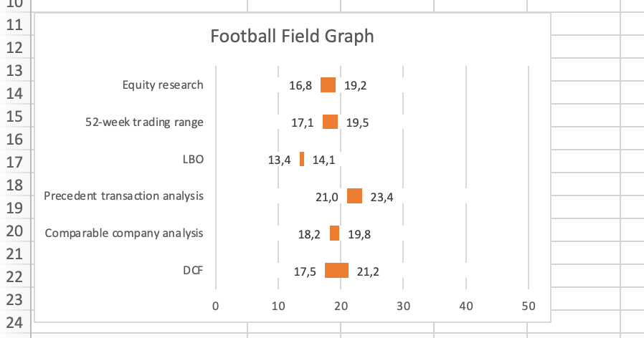Select the orange DCF bar
Image resolution: width=644 pixels, height=338 pixels.
[336, 271]
